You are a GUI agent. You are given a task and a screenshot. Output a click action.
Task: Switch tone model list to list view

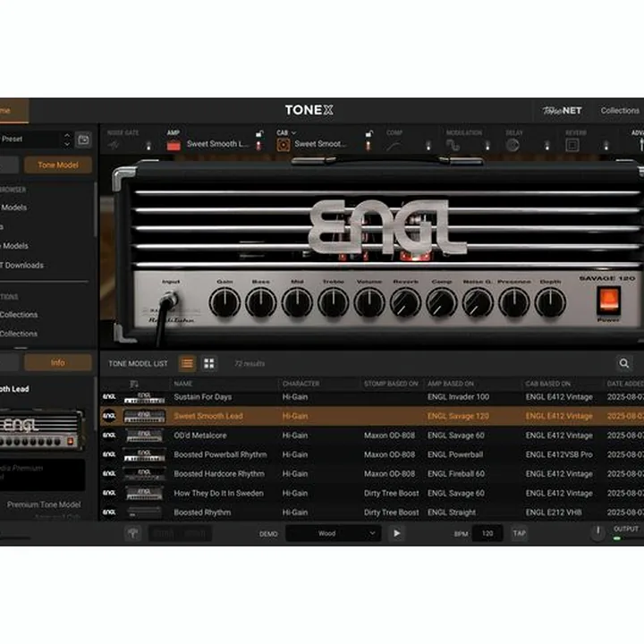(187, 363)
